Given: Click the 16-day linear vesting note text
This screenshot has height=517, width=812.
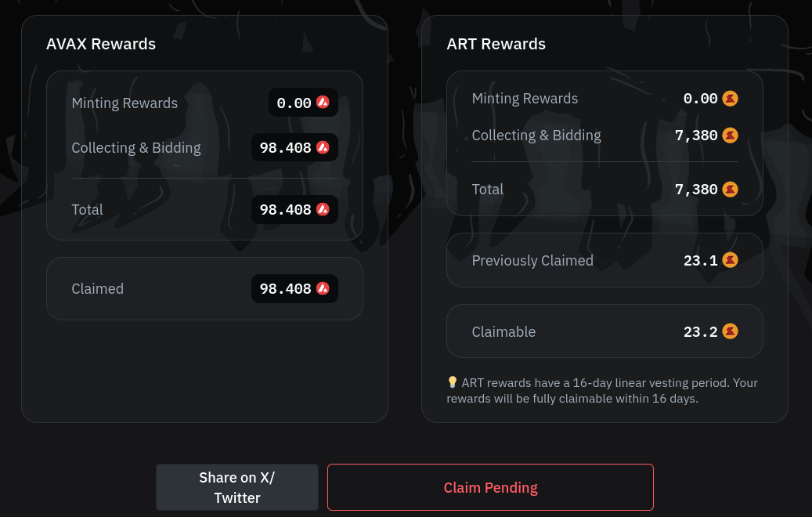Looking at the screenshot, I should (x=603, y=391).
